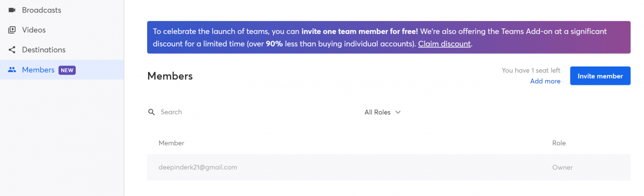The width and height of the screenshot is (644, 196).
Task: Click the Role column header
Action: (559, 143)
